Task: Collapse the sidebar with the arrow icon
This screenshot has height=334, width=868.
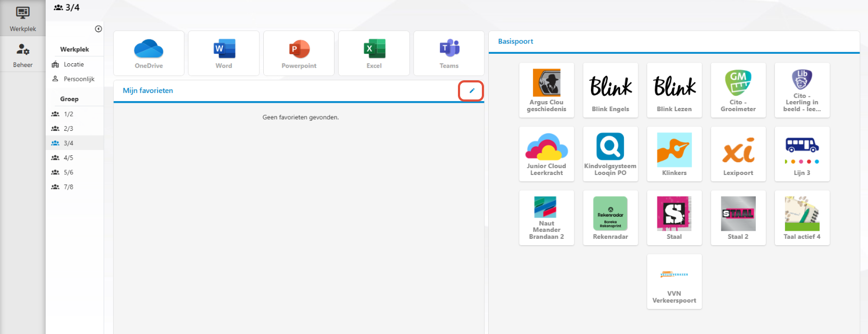Action: click(98, 29)
